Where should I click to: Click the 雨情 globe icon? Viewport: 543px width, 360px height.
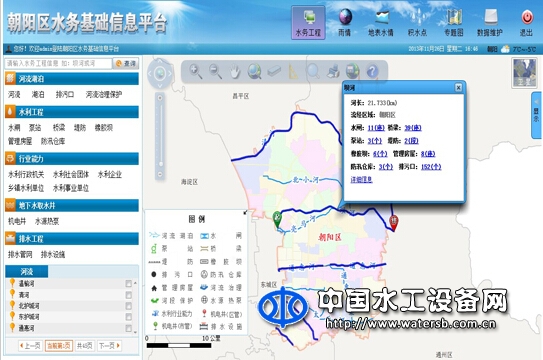tap(345, 17)
